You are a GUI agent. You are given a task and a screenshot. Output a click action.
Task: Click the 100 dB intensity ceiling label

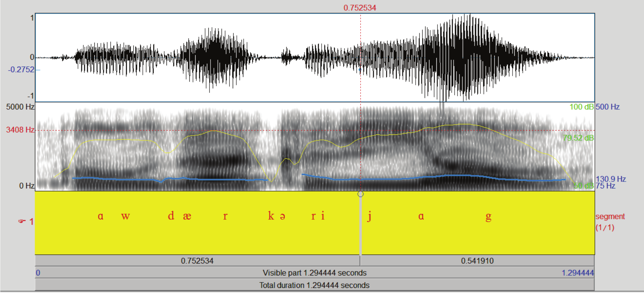click(582, 107)
